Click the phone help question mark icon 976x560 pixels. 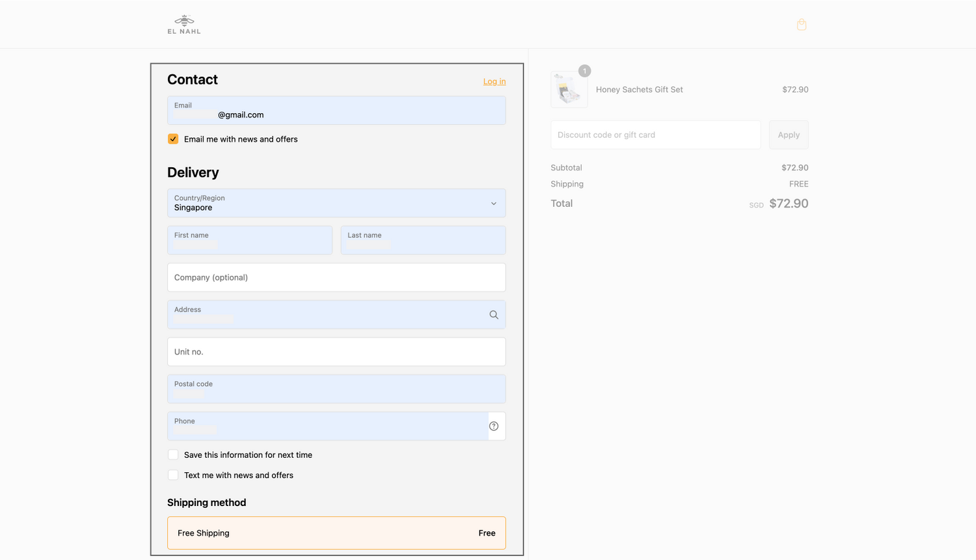494,426
